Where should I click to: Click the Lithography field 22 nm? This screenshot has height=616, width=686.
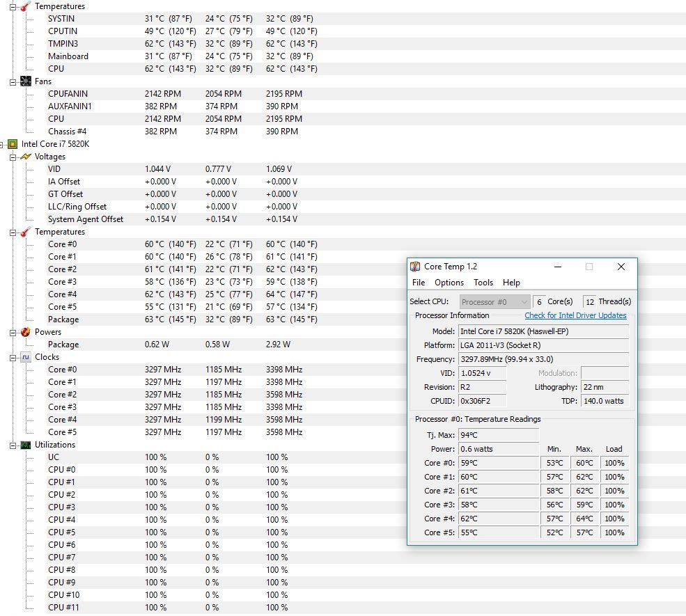point(605,387)
